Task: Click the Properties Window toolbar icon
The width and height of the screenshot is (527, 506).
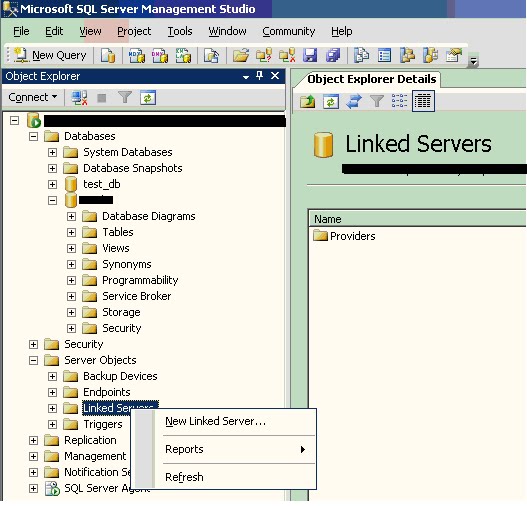Action: coord(453,55)
